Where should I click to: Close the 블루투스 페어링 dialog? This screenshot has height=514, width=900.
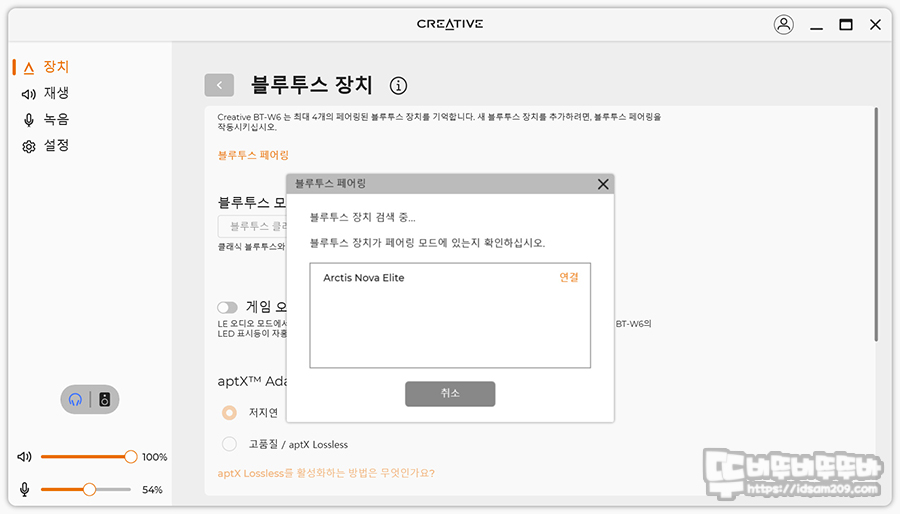[x=603, y=184]
